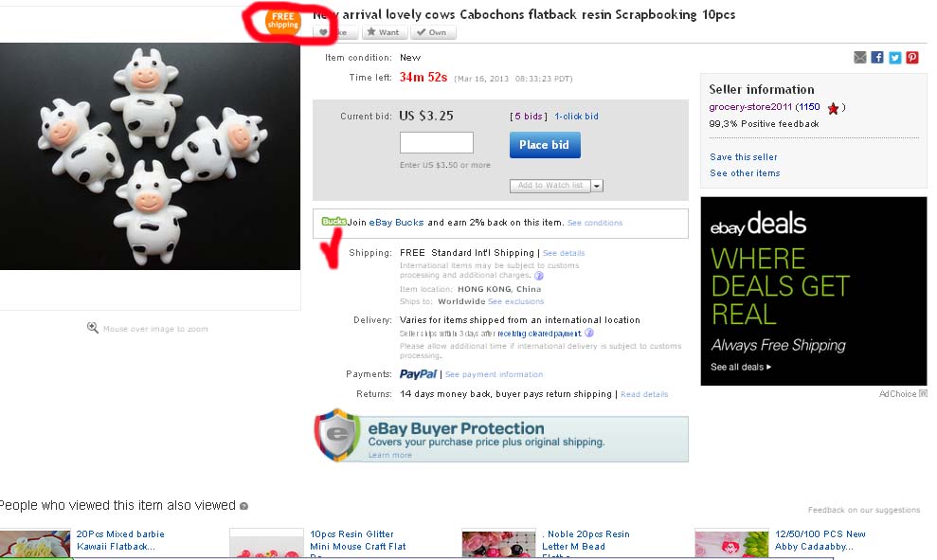Screen dimensions: 937x560
Task: Open See payment information link
Action: (x=495, y=374)
